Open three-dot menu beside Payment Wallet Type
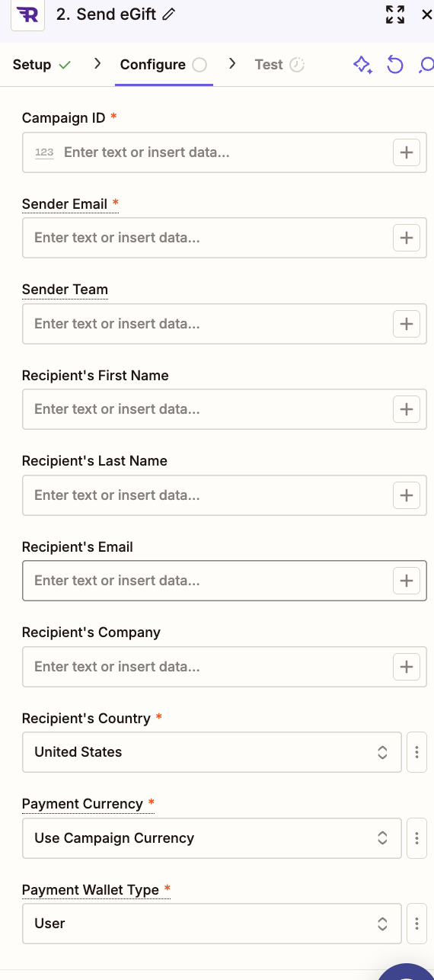Viewport: 434px width, 980px height. (x=416, y=924)
